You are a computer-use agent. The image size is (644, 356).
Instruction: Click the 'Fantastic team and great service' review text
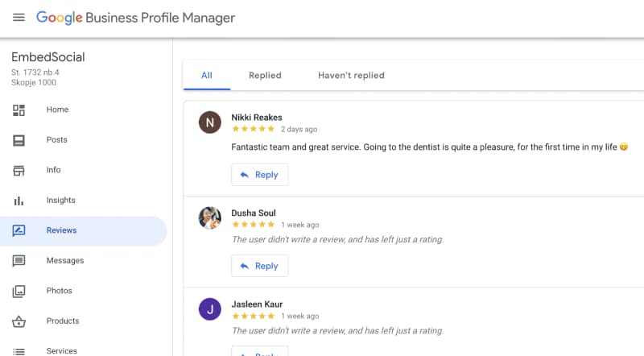coord(429,147)
